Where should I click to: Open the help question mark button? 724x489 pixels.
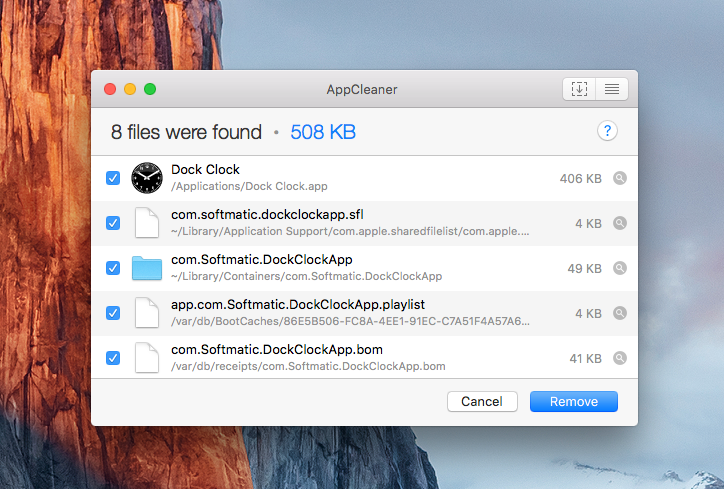607,131
